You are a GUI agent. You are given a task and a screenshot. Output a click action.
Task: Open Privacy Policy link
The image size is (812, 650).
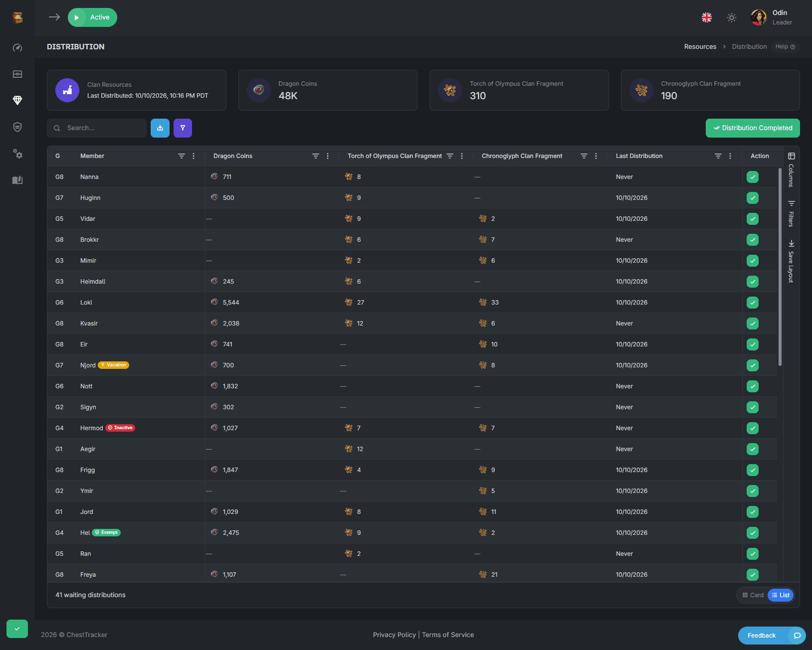point(394,635)
